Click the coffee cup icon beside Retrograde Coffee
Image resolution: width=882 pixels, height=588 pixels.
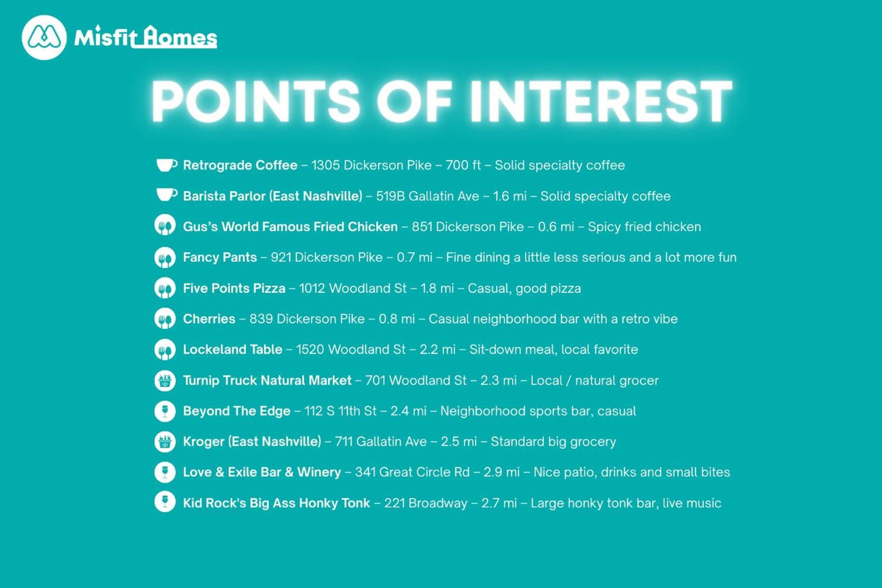click(166, 165)
